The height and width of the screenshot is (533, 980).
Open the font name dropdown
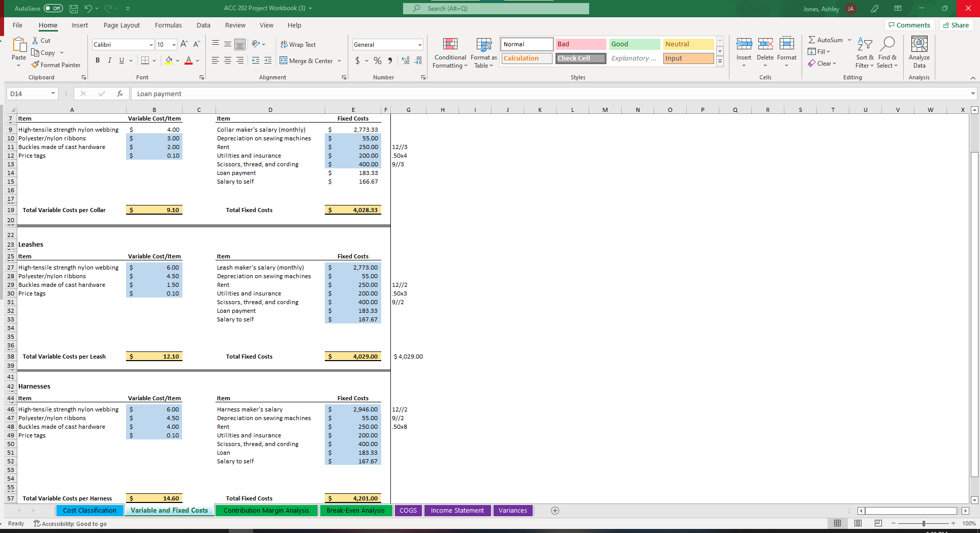click(x=150, y=44)
